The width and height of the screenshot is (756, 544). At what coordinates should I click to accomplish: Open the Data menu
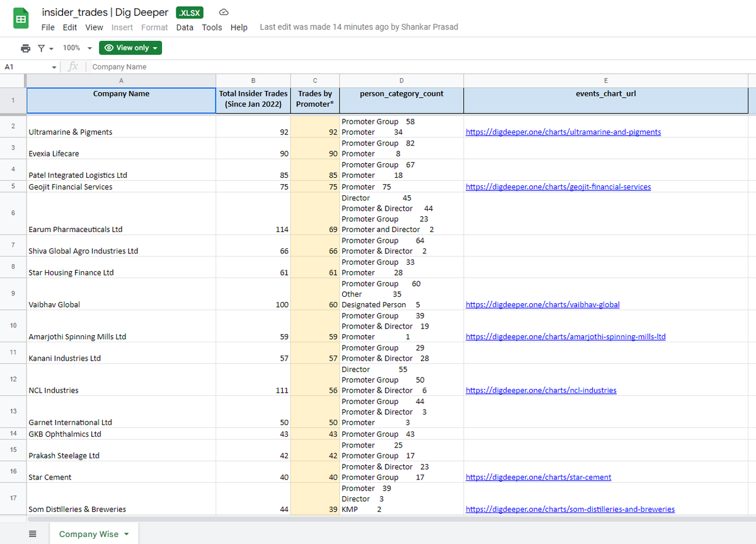[185, 27]
